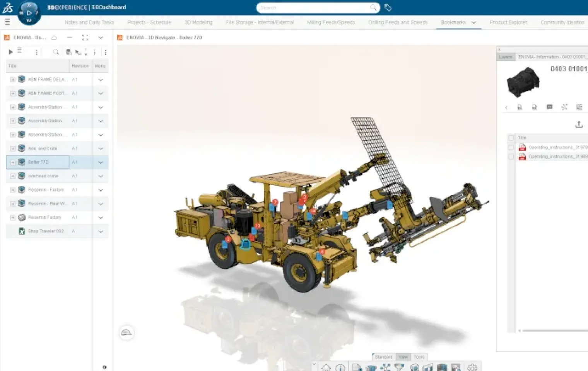Open the 3DEXPERIENCE compass
The width and height of the screenshot is (588, 371).
click(29, 13)
